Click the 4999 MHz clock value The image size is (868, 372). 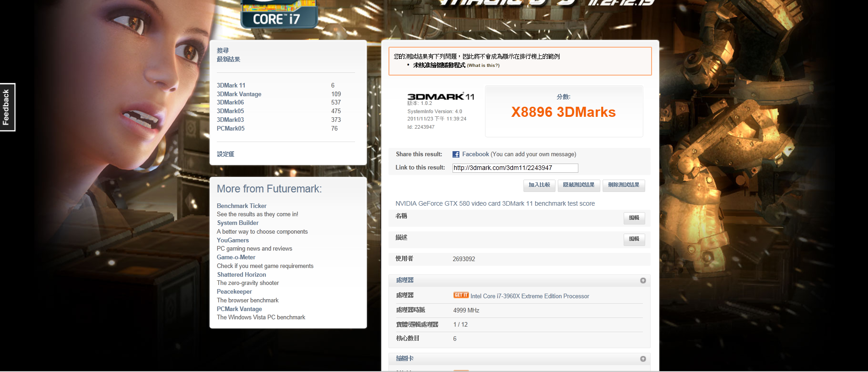pos(466,311)
